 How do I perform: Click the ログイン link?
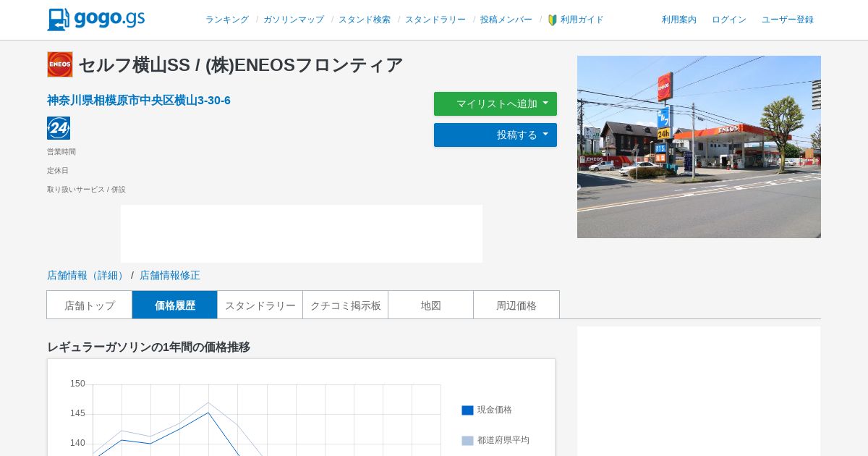729,20
